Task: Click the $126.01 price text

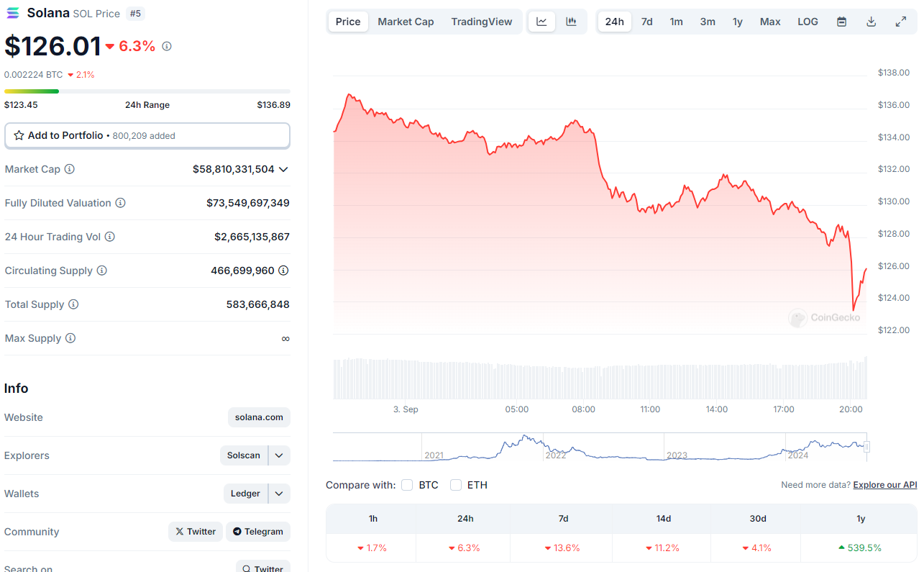Action: click(53, 46)
